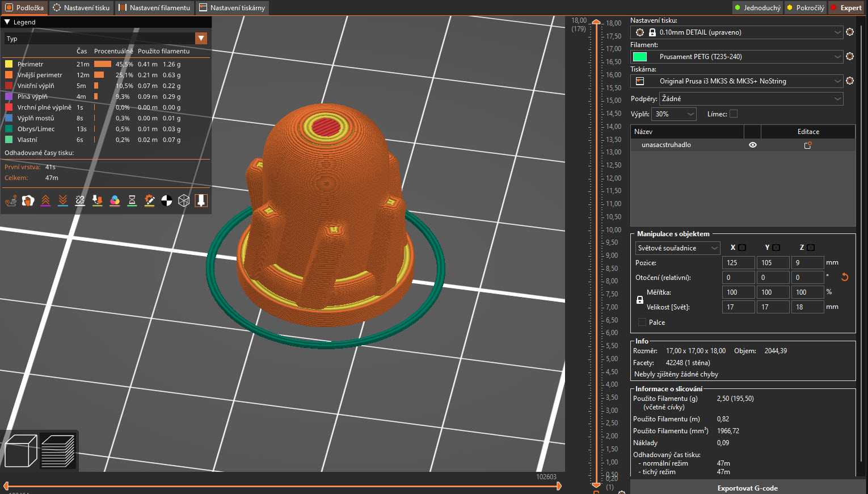868x494 pixels.
Task: Toggle retractions icon with upward chevrons
Action: tap(45, 200)
